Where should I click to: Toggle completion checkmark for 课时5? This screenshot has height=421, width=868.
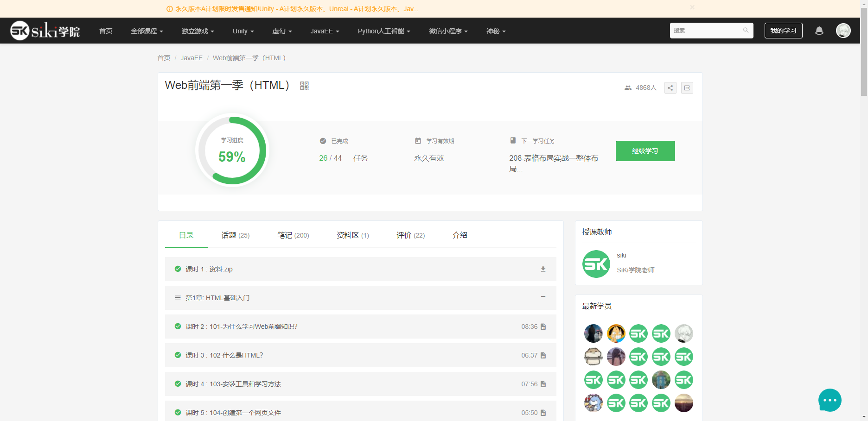coord(178,413)
